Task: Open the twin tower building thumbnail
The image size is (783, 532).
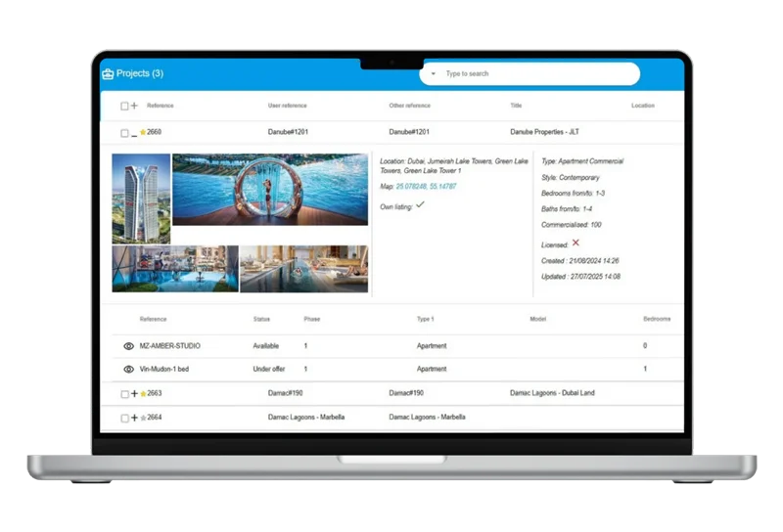Action: (141, 198)
